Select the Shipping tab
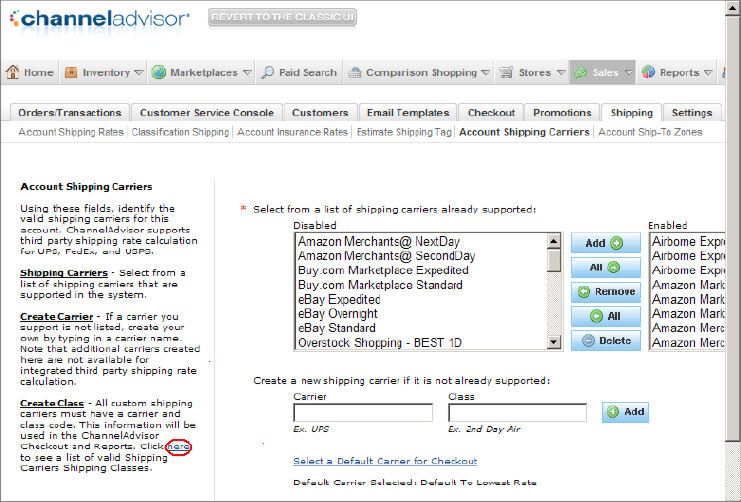 [631, 113]
